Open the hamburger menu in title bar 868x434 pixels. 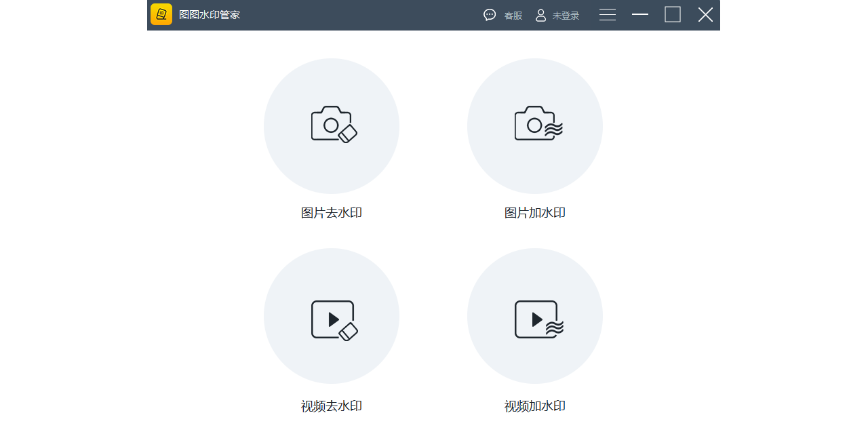click(608, 15)
